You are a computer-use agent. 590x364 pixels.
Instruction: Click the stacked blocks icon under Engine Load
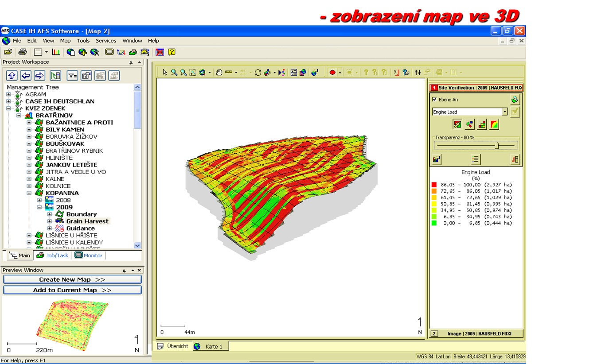(x=482, y=124)
